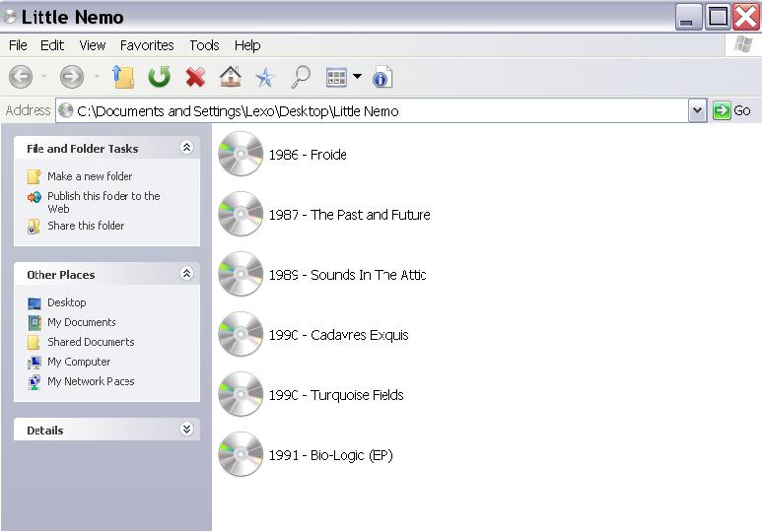Click the Forward arrow button
Viewport: 762px width, 532px height.
pyautogui.click(x=71, y=77)
